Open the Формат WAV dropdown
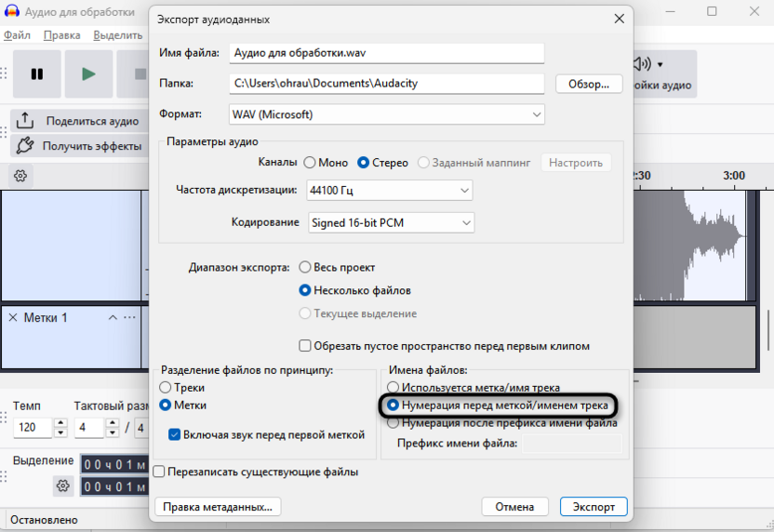 coord(386,114)
